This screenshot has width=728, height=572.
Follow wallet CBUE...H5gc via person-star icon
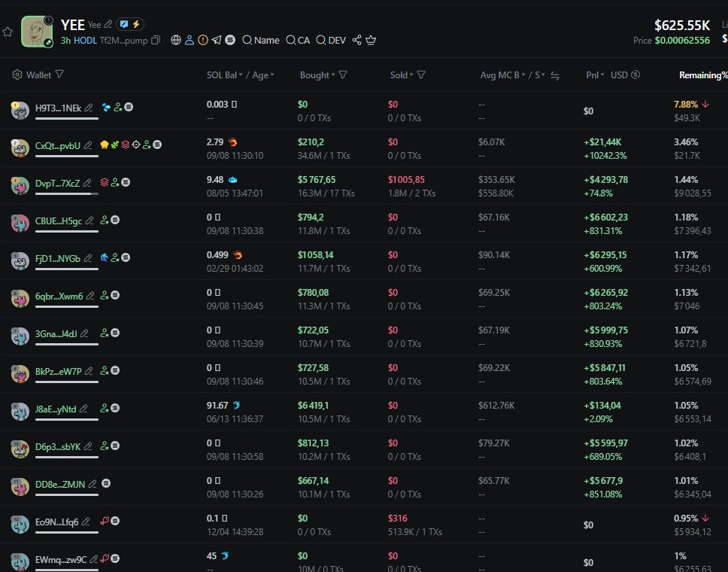click(x=105, y=221)
